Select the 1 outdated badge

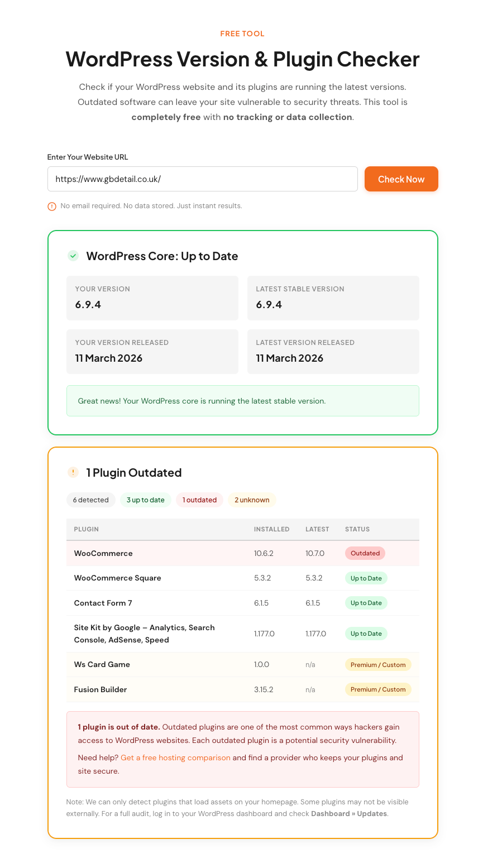pos(200,500)
